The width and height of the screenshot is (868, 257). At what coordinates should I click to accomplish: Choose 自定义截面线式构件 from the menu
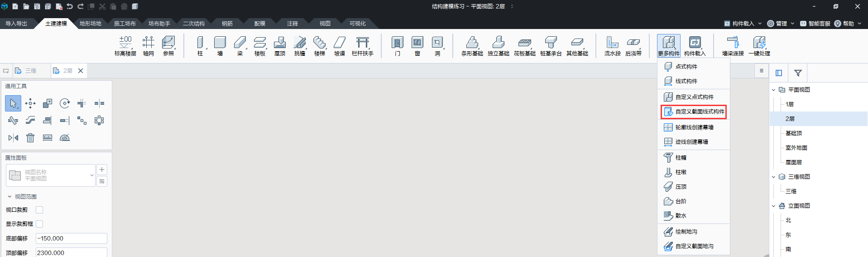click(694, 112)
